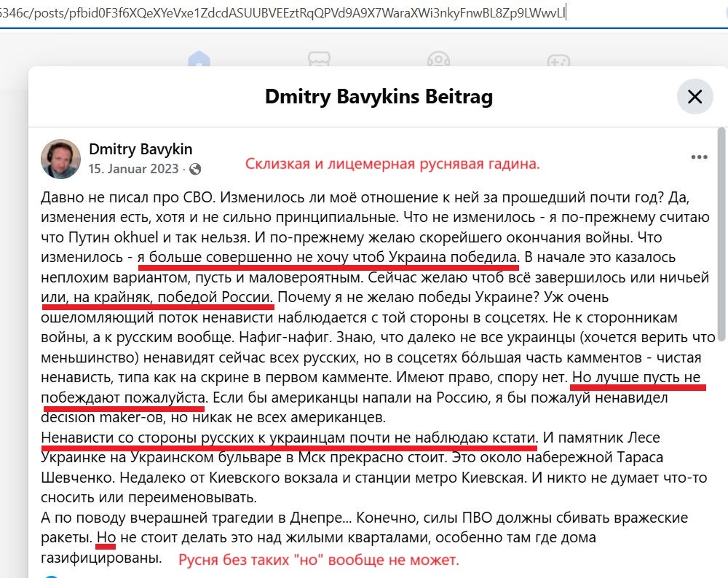Click the text 'Давно не писал про СВО'
The width and height of the screenshot is (728, 578).
click(127, 197)
